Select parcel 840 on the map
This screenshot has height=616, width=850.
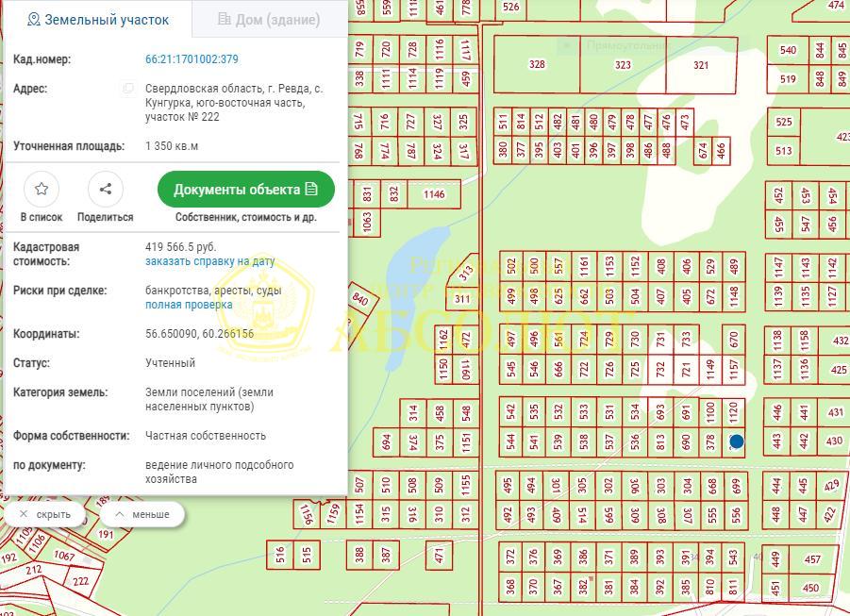[x=360, y=299]
